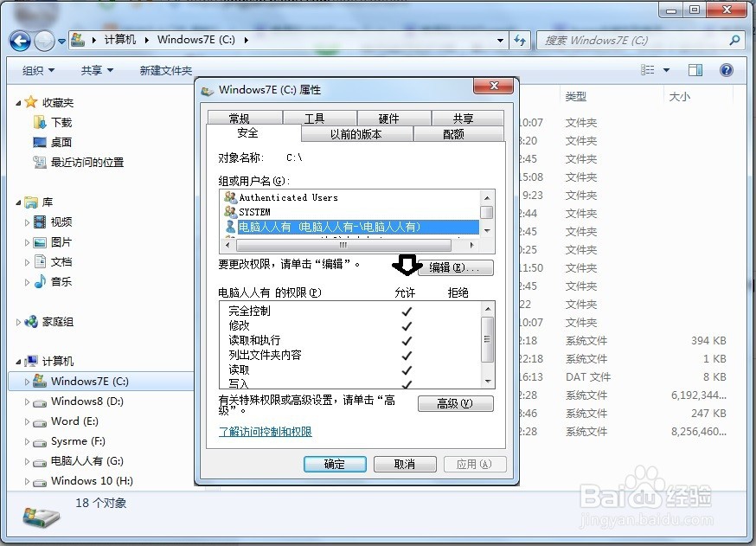This screenshot has height=546, width=756.
Task: Switch to the 共享 tab in properties
Action: 468,119
